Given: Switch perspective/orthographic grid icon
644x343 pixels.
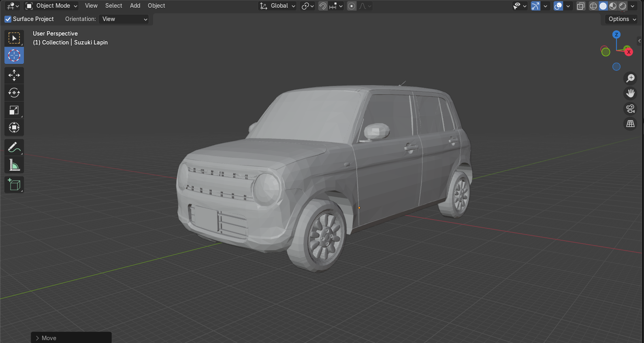Looking at the screenshot, I should [x=630, y=124].
